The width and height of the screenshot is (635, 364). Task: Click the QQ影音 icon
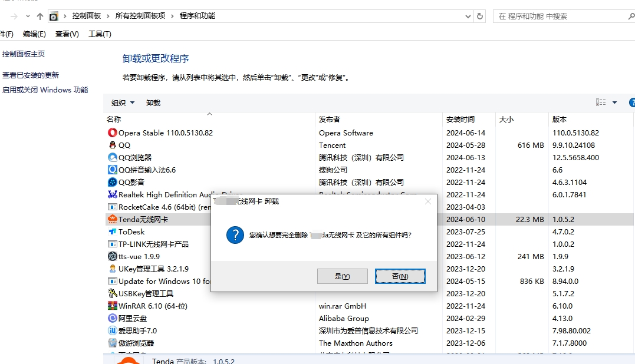(x=112, y=182)
